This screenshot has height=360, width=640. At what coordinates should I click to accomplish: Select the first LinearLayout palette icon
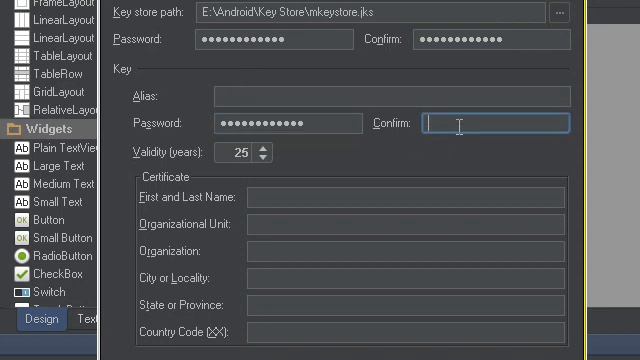click(x=22, y=20)
